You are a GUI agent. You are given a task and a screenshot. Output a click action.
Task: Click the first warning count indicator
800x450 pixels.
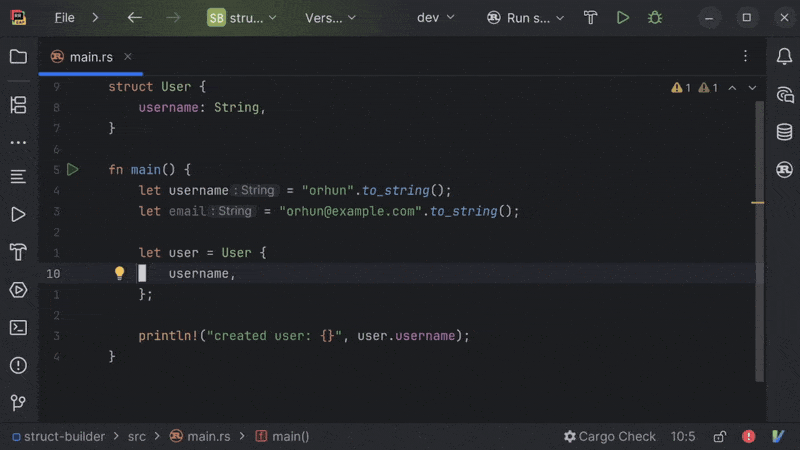[x=681, y=88]
